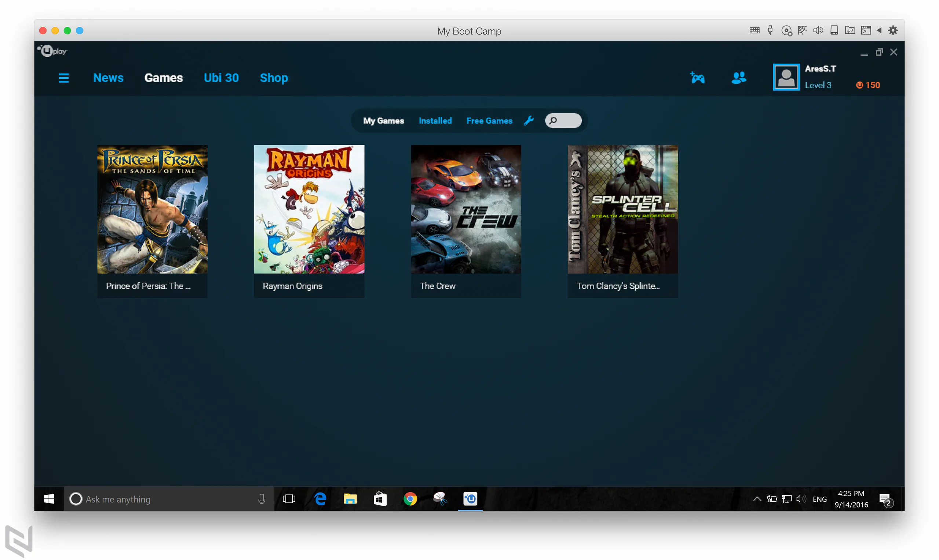Image resolution: width=939 pixels, height=560 pixels.
Task: Go to the Shop tab
Action: tap(274, 78)
